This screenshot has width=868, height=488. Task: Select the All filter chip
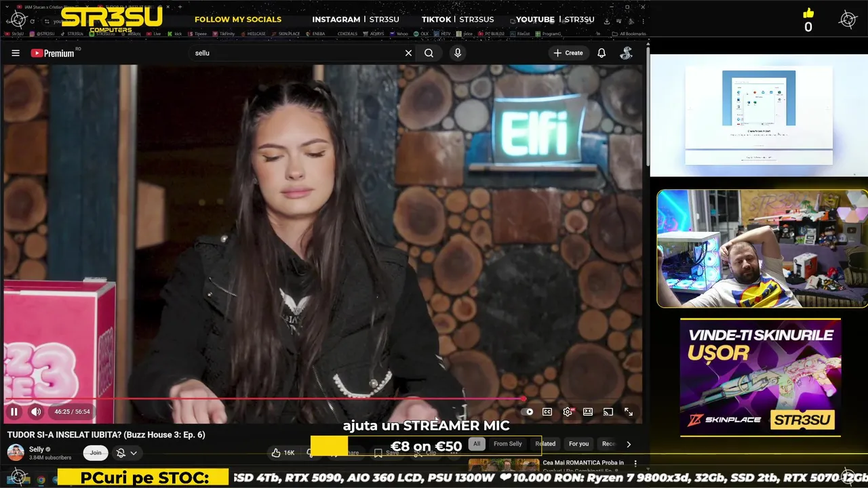[x=477, y=444]
